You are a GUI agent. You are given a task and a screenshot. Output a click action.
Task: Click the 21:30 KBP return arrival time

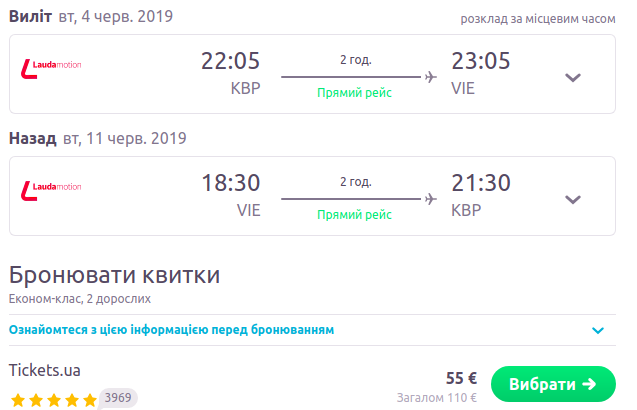click(481, 184)
